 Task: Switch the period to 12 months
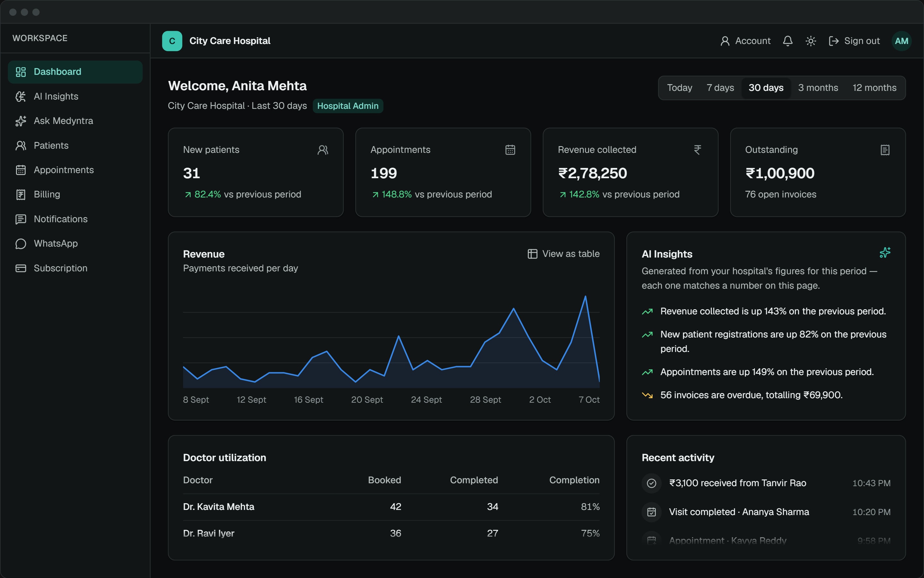[x=874, y=88]
